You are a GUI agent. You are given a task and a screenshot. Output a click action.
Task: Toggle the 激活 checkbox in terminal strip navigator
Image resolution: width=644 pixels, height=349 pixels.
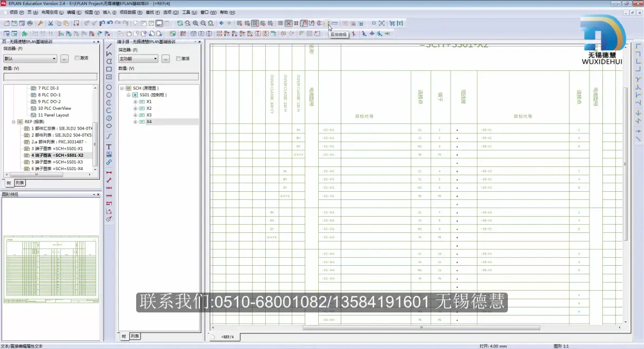[178, 59]
